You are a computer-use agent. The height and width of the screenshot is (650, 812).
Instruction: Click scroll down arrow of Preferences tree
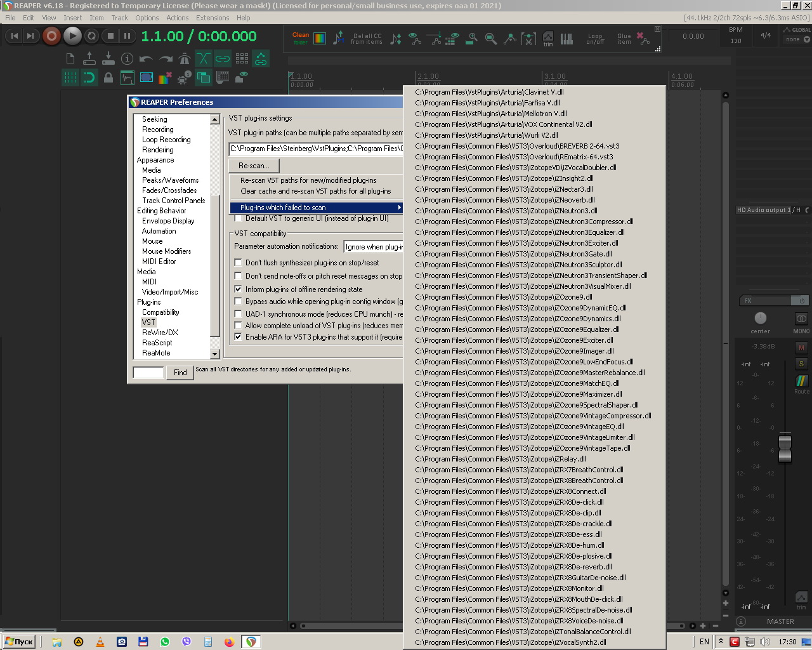click(214, 354)
